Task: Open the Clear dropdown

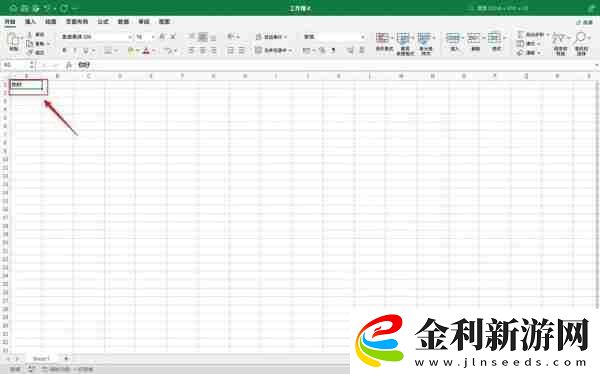Action: (528, 52)
